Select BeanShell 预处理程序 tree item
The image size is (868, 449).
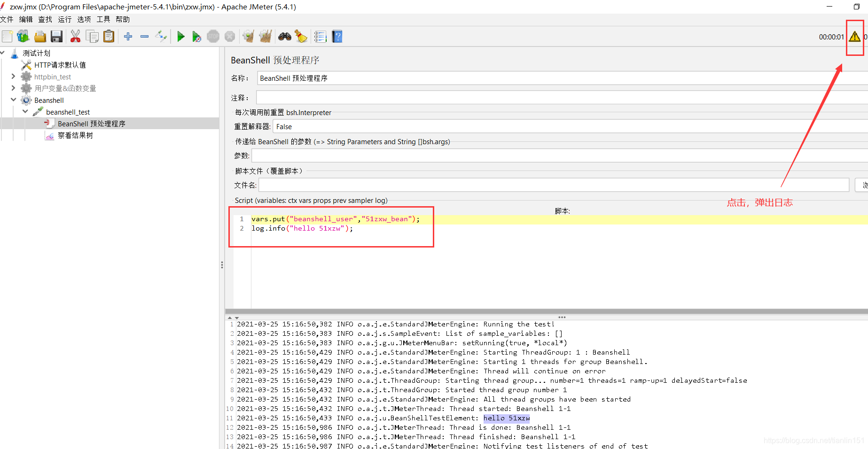pyautogui.click(x=92, y=124)
